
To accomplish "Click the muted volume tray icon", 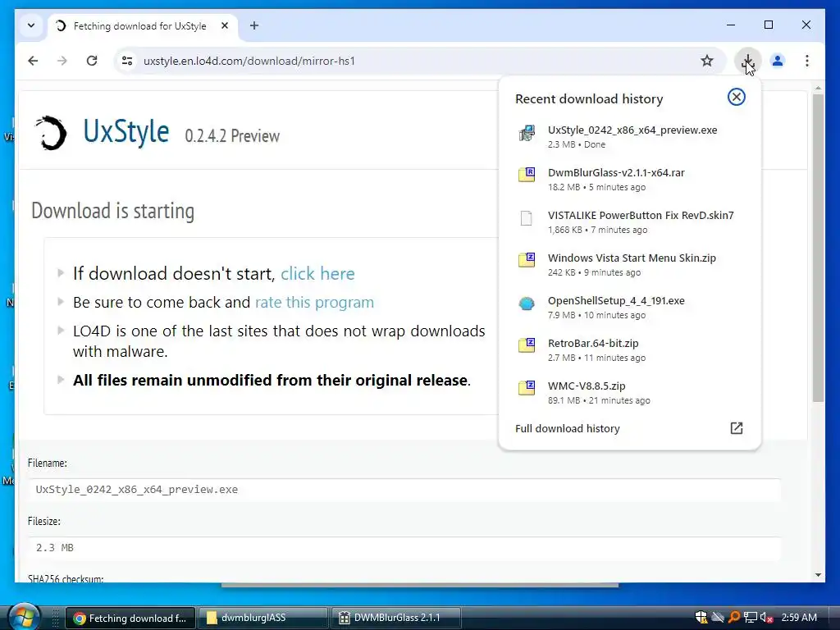I will 767,617.
